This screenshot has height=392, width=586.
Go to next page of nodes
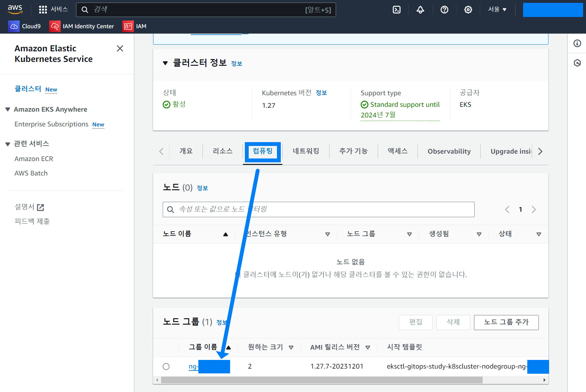click(534, 209)
